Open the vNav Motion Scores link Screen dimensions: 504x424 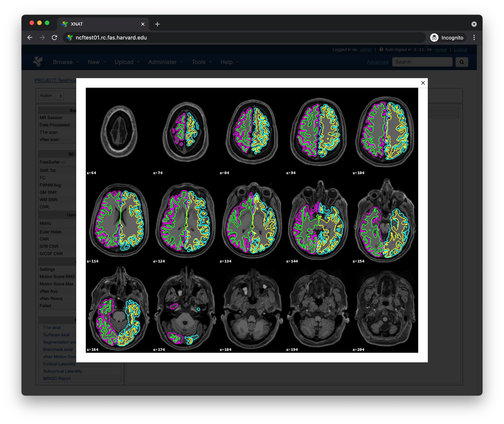tap(60, 356)
